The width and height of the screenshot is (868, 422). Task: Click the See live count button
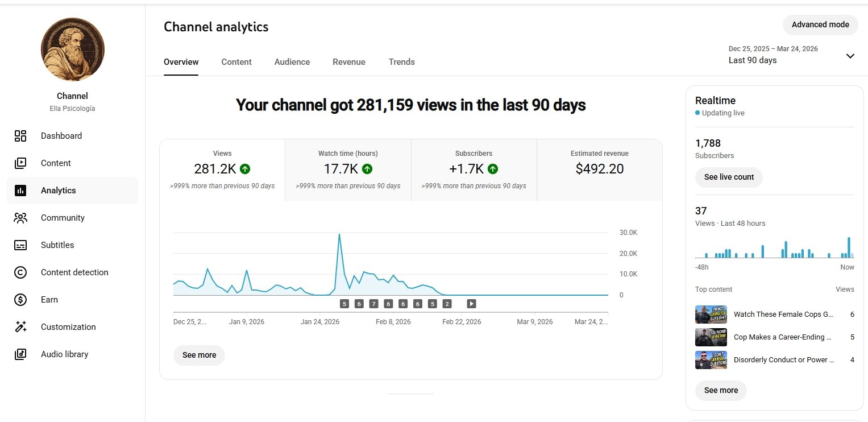click(x=728, y=177)
